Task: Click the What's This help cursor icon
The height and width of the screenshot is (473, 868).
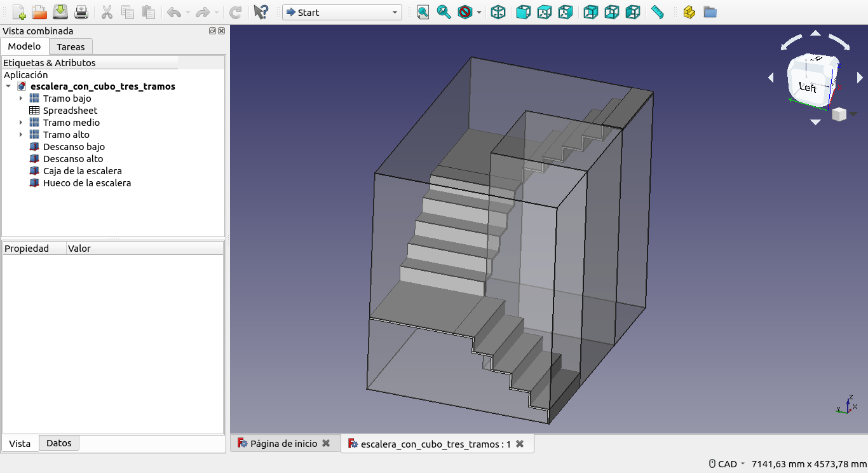Action: [x=261, y=12]
